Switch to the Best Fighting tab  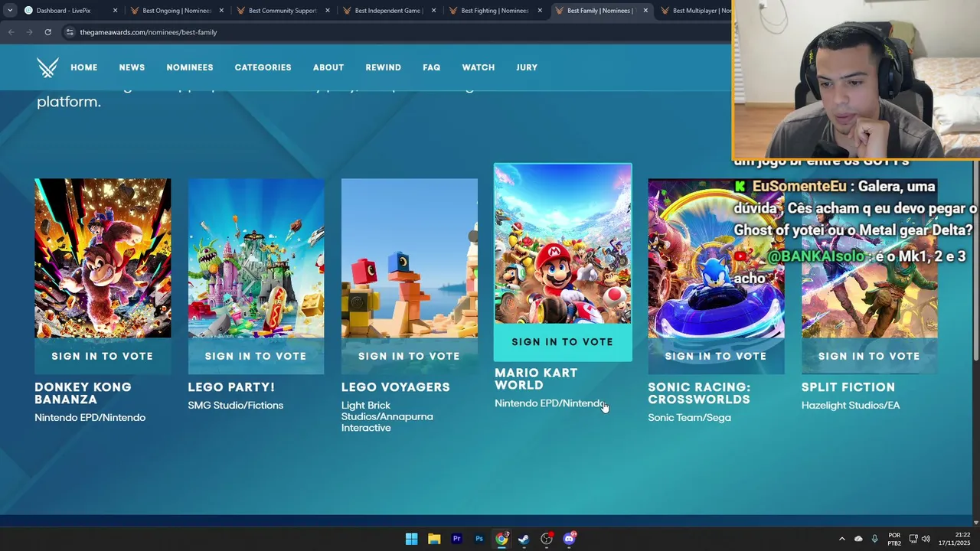[494, 11]
